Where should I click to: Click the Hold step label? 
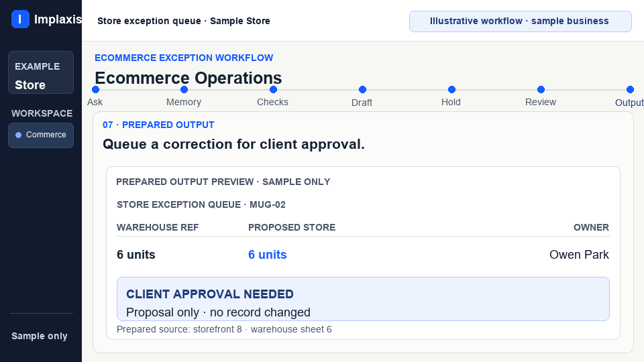point(451,102)
